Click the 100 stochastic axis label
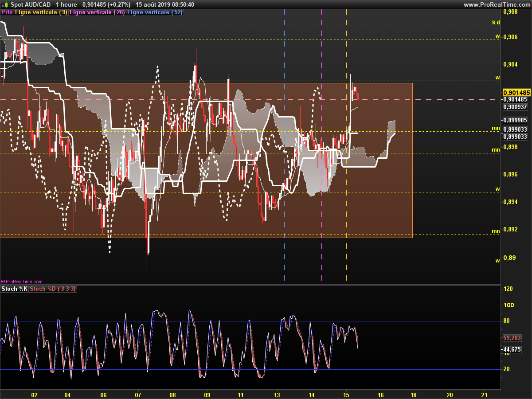The width and height of the screenshot is (532, 399). pos(509,305)
